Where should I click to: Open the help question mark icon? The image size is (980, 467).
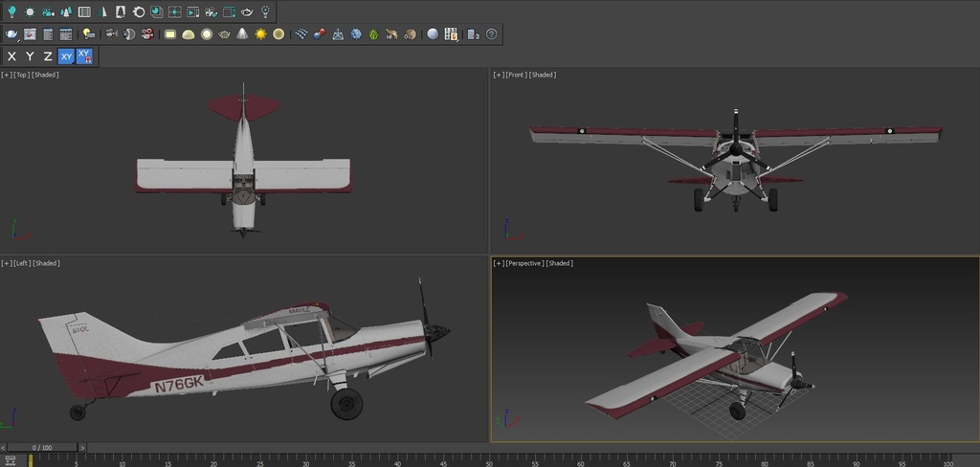point(492,34)
